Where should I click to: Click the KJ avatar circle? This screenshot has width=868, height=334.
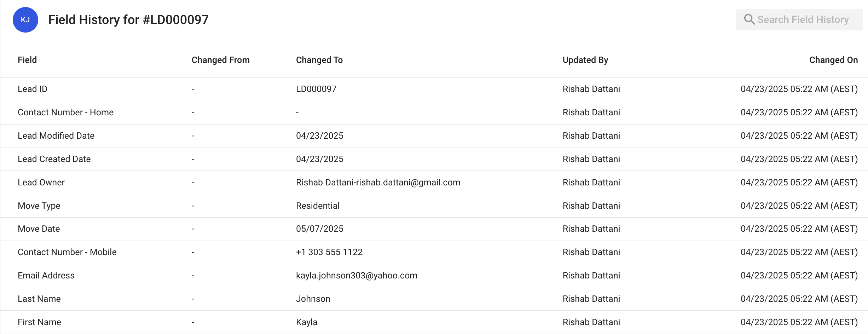[25, 20]
